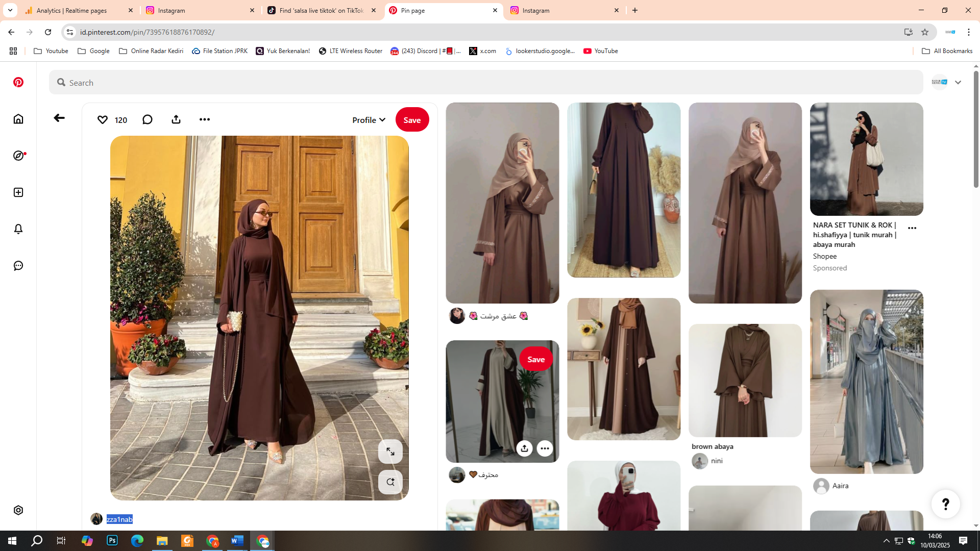Image resolution: width=980 pixels, height=551 pixels.
Task: Install the Pinterest app from address bar
Action: pos(909,32)
